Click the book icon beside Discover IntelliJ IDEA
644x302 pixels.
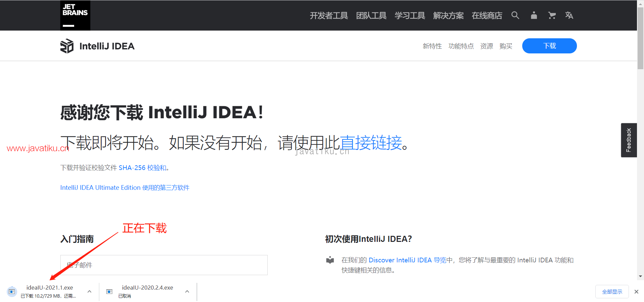pyautogui.click(x=330, y=260)
